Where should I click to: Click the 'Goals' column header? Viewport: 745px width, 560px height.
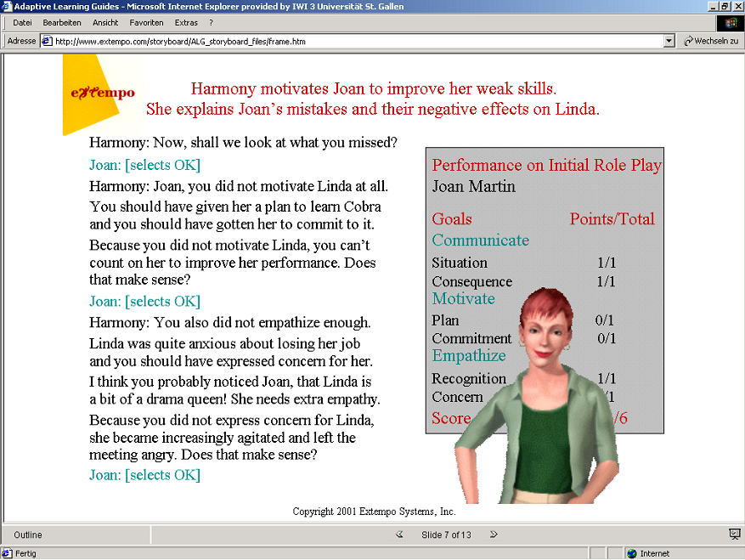coord(452,219)
